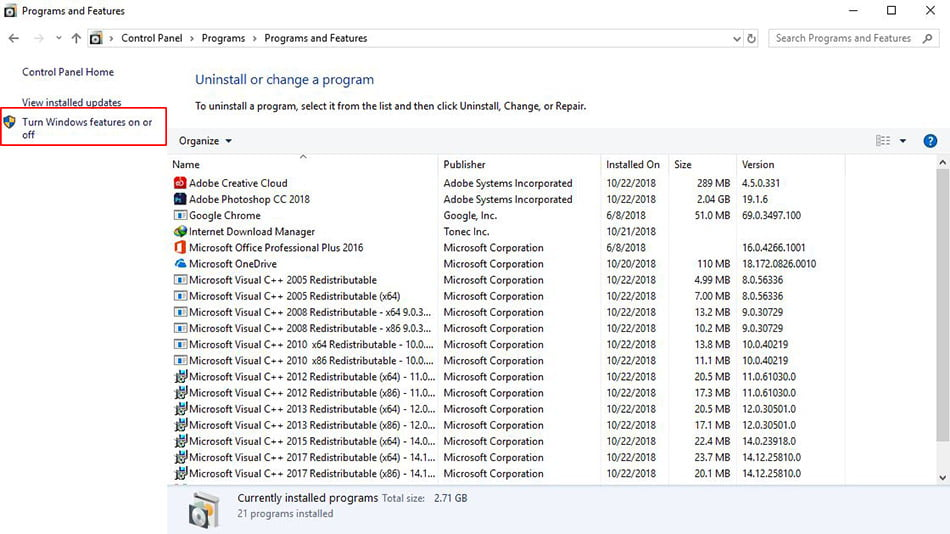Click the Programs and Features title bar icon

pos(10,11)
